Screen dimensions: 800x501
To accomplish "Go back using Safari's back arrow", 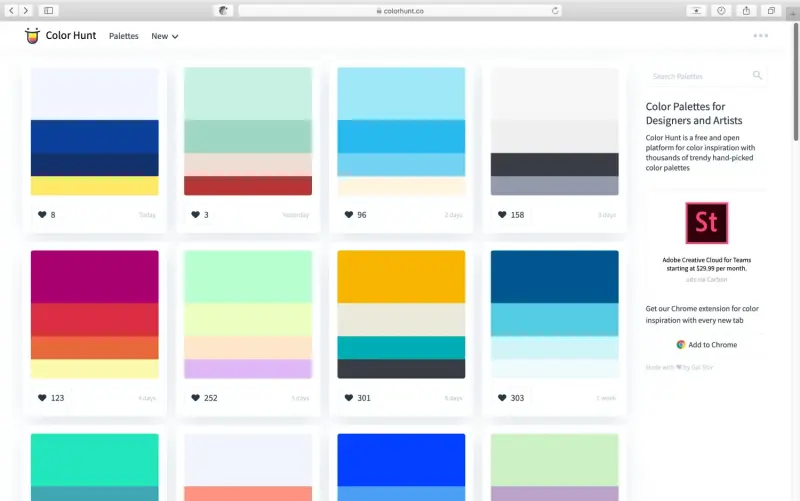I will 11,10.
